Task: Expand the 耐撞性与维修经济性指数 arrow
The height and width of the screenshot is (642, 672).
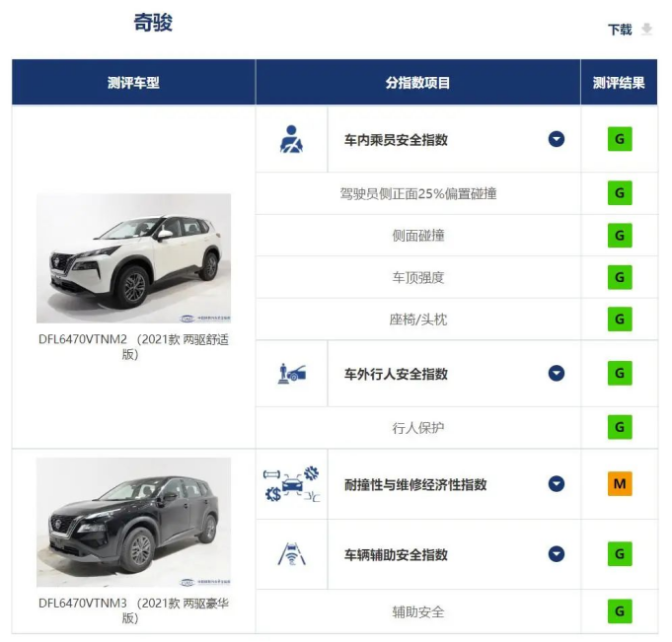Action: pos(557,484)
